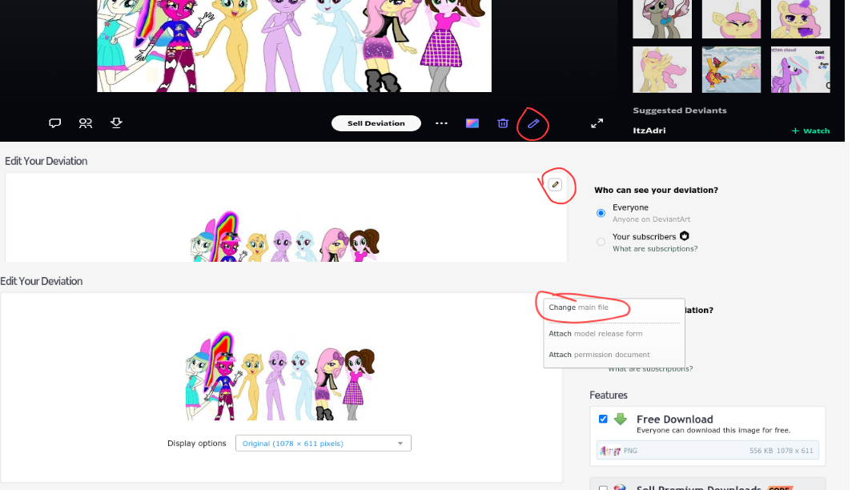Viewport: 868px width, 490px height.
Task: Open the pink-maned yellow pony thumbnail top right
Action: pyautogui.click(x=801, y=19)
